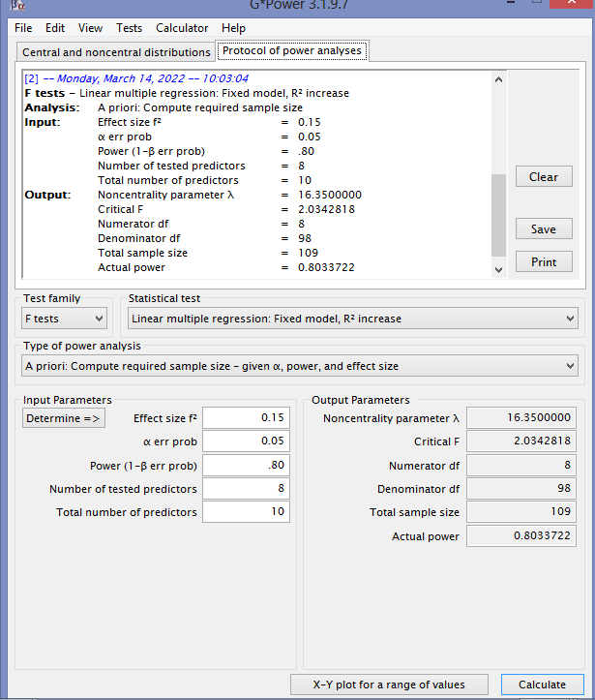This screenshot has width=595, height=700.
Task: Click the Determine => effect size button
Action: [64, 418]
